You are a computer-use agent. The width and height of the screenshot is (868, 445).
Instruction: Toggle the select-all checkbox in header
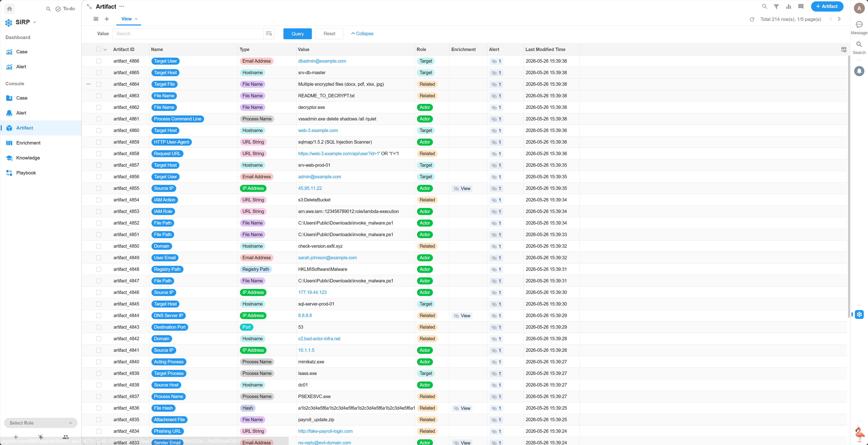point(99,49)
